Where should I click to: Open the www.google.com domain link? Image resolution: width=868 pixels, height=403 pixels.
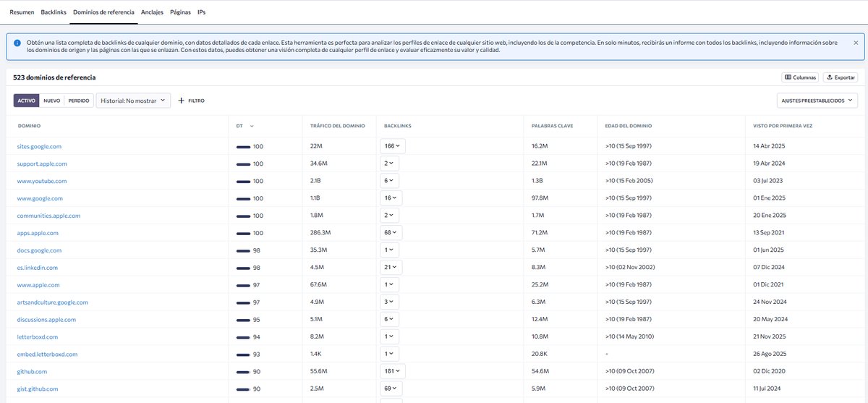(40, 198)
